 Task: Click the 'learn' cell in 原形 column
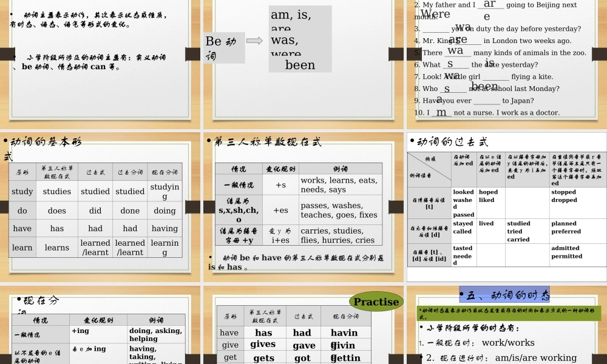(22, 248)
